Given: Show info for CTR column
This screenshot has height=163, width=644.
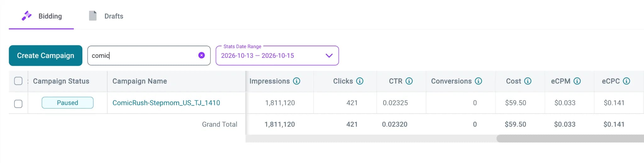Looking at the screenshot, I should click(x=409, y=81).
